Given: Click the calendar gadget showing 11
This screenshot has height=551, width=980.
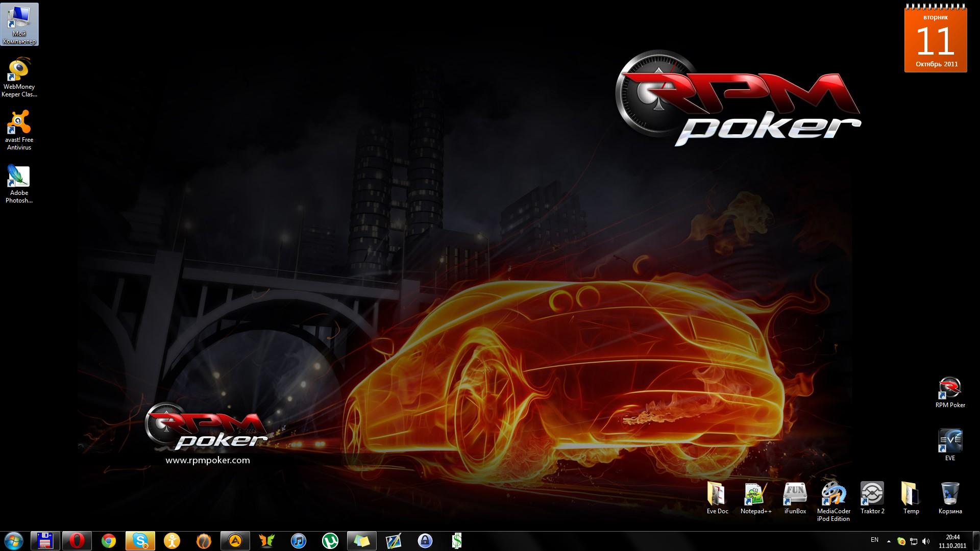Looking at the screenshot, I should pyautogui.click(x=936, y=40).
